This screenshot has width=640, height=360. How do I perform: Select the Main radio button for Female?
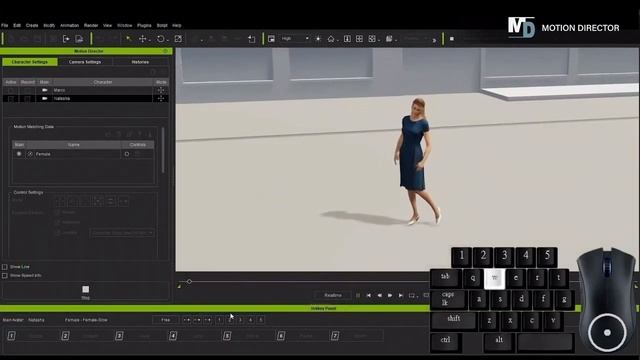click(19, 154)
